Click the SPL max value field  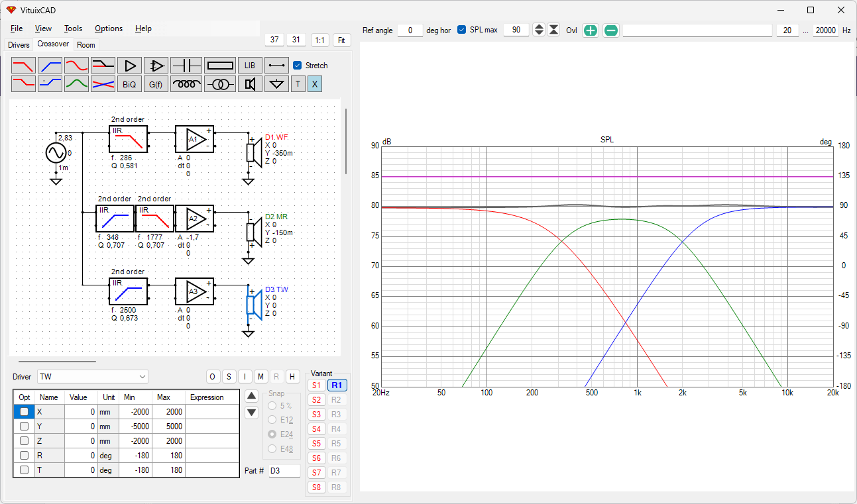pyautogui.click(x=516, y=30)
